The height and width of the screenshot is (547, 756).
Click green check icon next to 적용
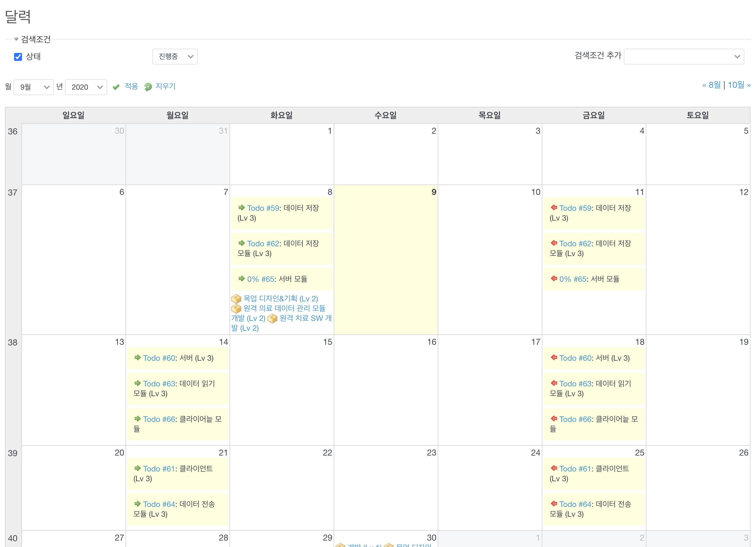pyautogui.click(x=116, y=87)
